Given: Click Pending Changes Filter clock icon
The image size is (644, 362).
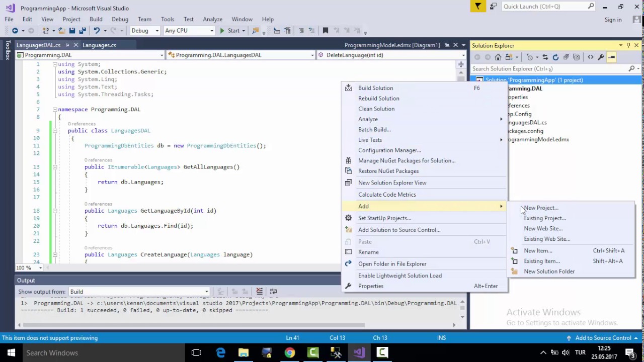Looking at the screenshot, I should [x=530, y=57].
